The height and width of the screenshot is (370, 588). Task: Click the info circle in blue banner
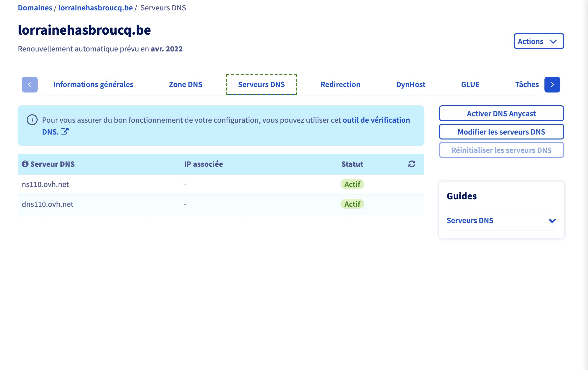32,120
